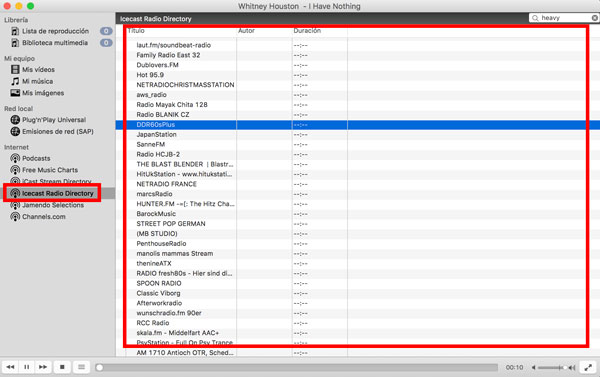
Task: Click the search field containing heavy
Action: coord(564,18)
